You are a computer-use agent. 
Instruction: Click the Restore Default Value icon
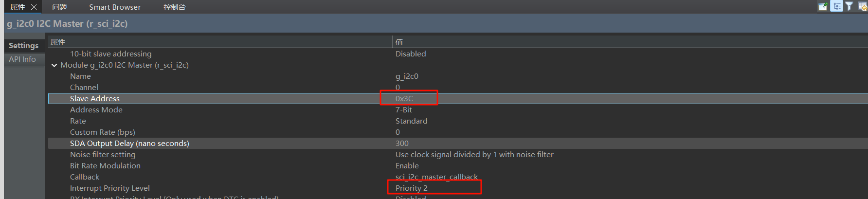pyautogui.click(x=863, y=6)
